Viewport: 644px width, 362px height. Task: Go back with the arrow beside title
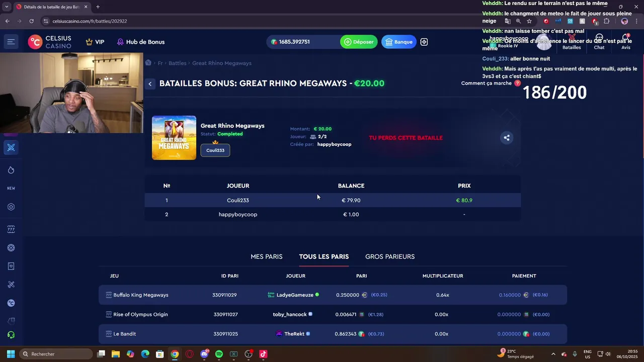150,84
